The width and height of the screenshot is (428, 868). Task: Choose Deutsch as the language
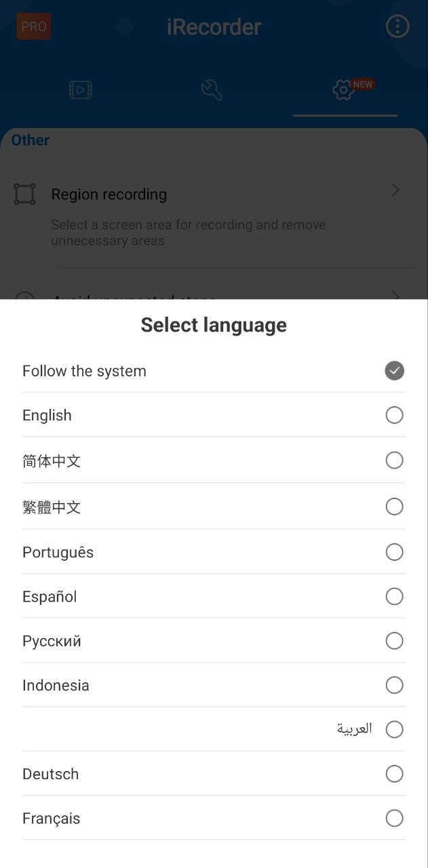(x=214, y=774)
